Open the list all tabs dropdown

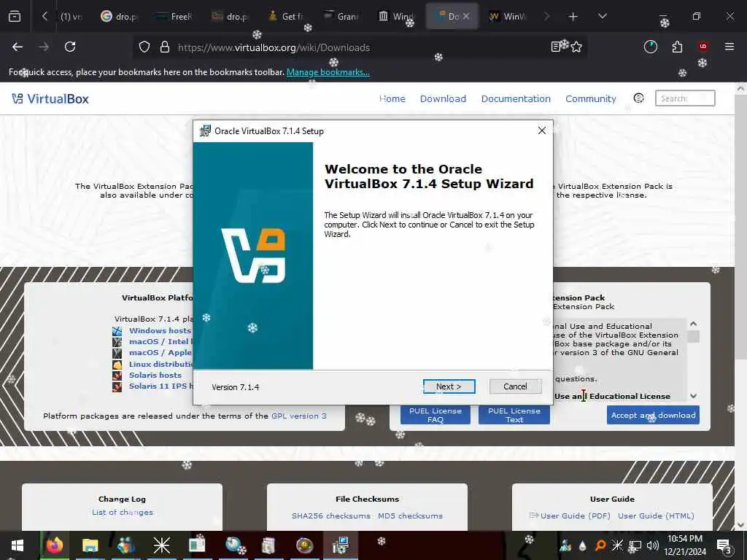coord(602,16)
